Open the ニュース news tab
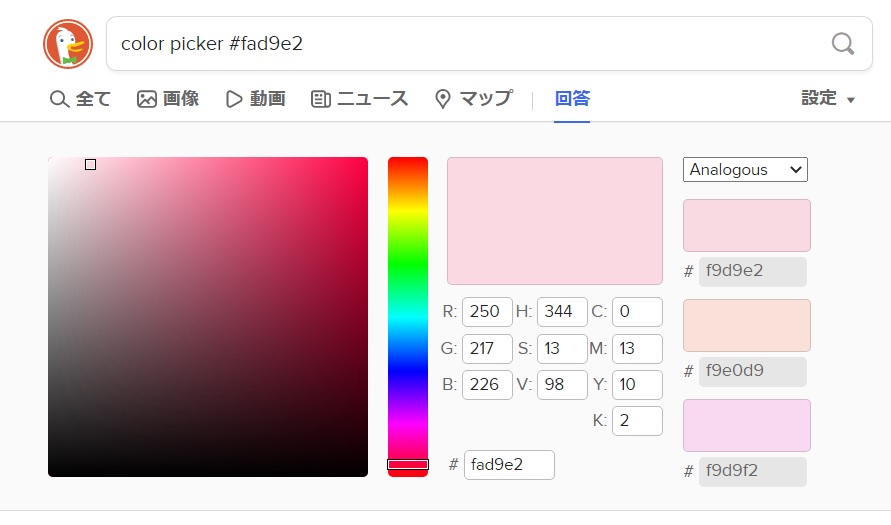 360,99
